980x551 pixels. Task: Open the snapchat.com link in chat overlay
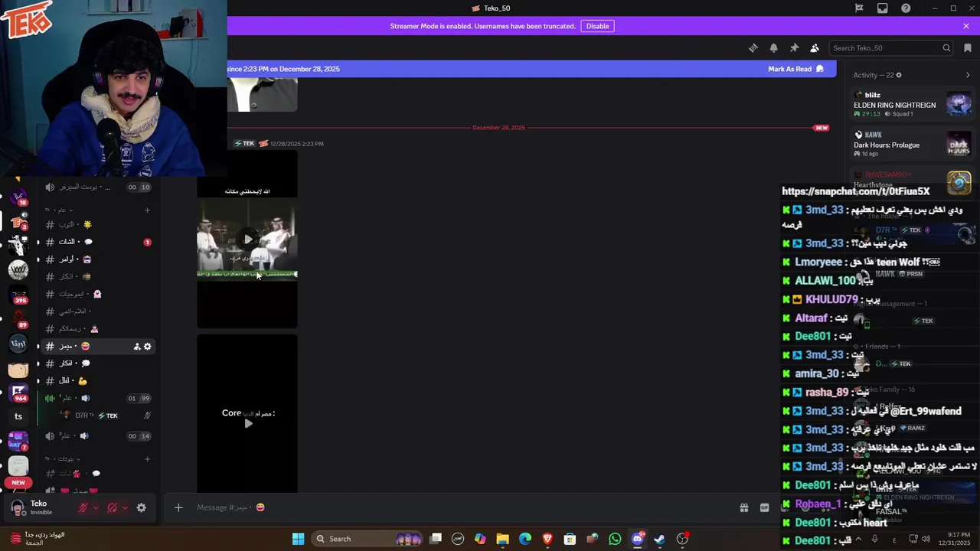click(855, 191)
